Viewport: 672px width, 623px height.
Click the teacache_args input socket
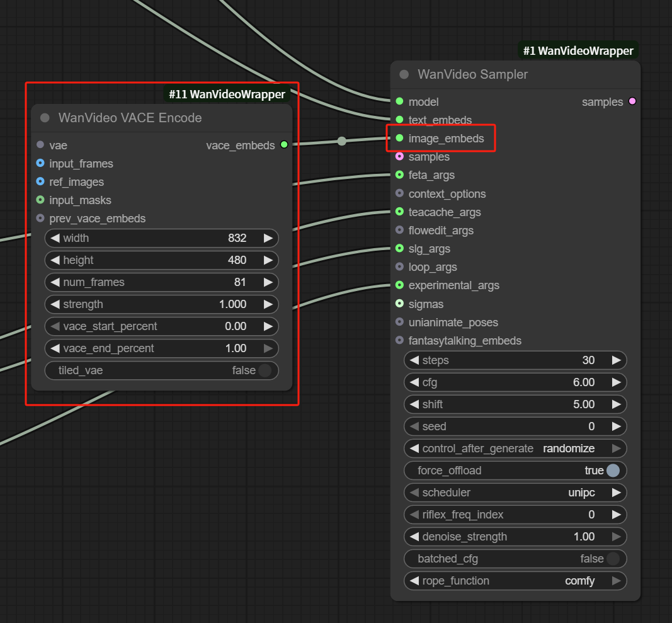pyautogui.click(x=399, y=212)
